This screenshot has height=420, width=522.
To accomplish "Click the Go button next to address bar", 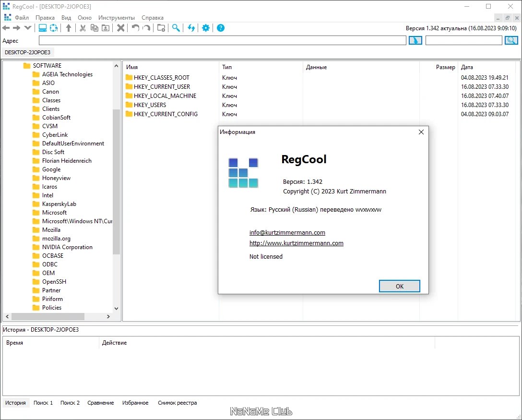I will [x=415, y=41].
